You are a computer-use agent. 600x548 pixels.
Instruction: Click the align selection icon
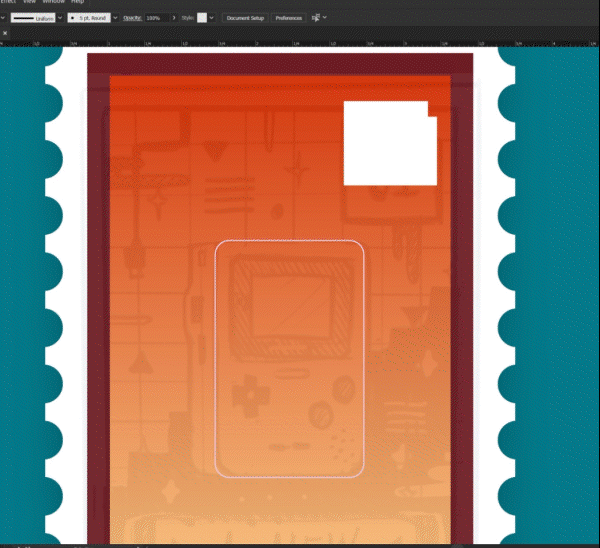pos(316,18)
